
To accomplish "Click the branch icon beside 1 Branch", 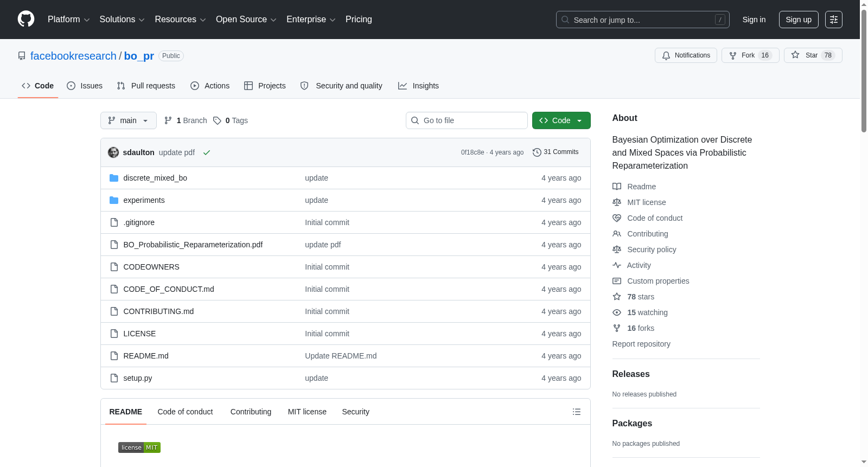I will (168, 120).
